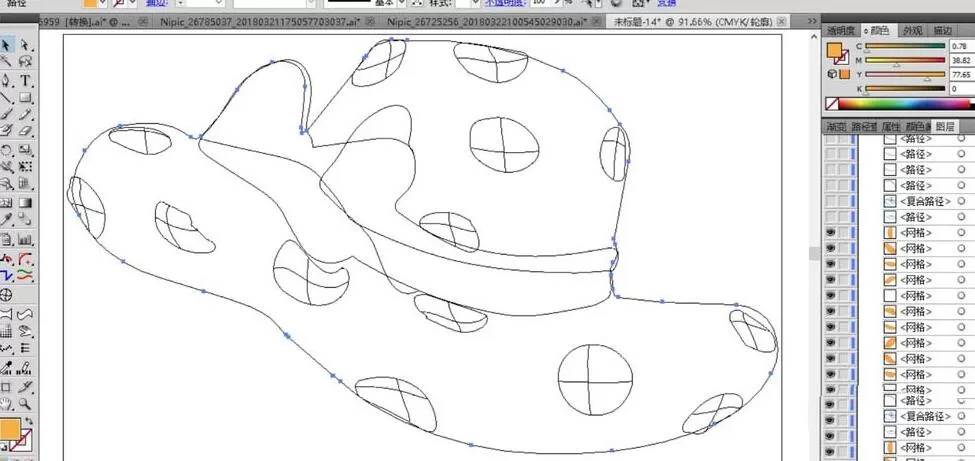Select the Column Graph tool

tap(25, 239)
